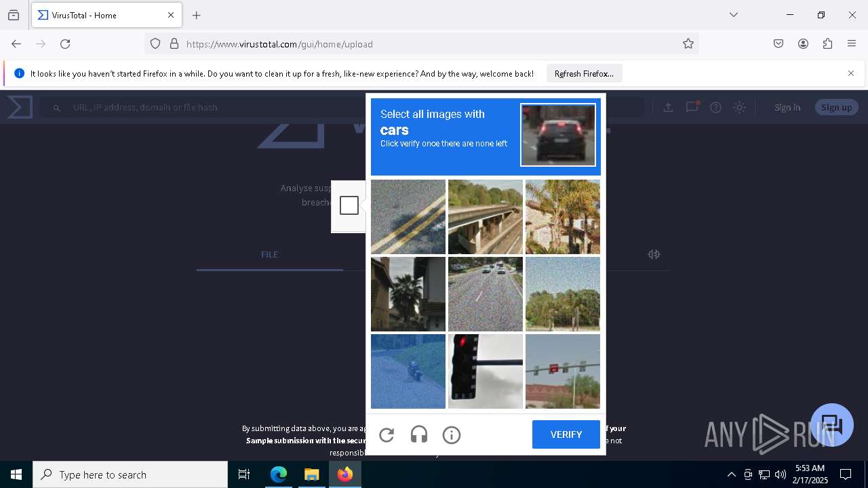The width and height of the screenshot is (868, 488).
Task: Open the volume speaker tray icon
Action: [x=781, y=474]
